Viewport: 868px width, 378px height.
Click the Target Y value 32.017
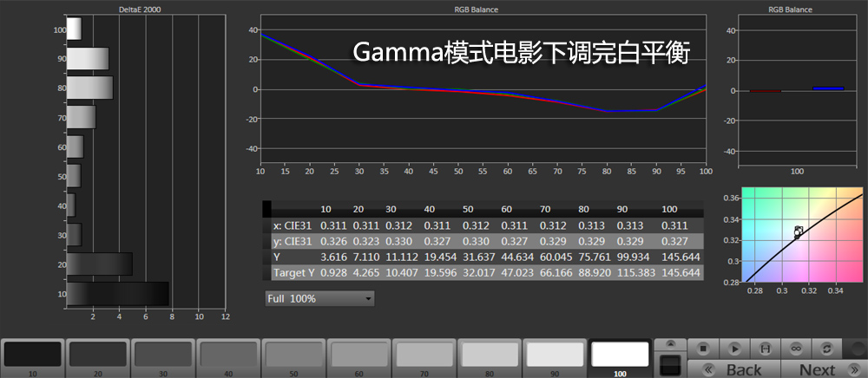pos(479,272)
